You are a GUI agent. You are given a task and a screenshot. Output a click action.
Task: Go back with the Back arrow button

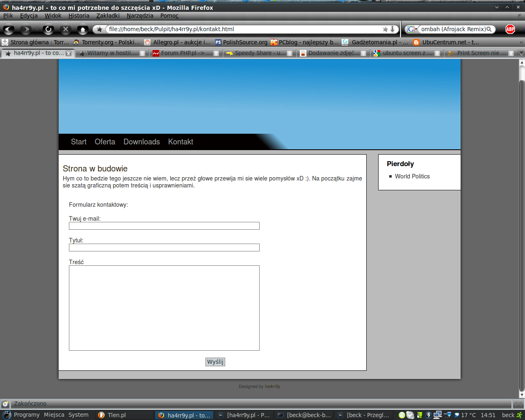click(x=9, y=30)
